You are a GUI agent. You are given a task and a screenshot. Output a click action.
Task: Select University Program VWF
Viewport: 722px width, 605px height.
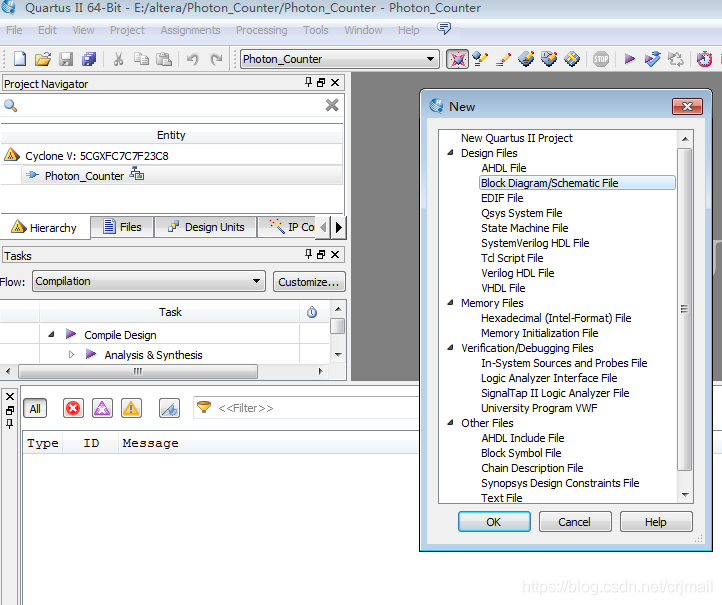point(539,408)
